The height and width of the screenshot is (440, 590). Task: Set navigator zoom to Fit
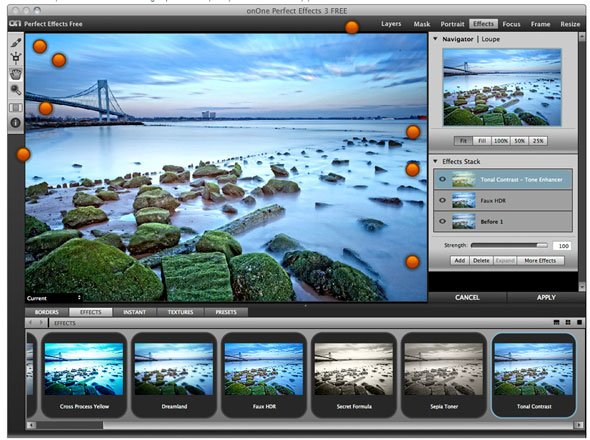[463, 141]
